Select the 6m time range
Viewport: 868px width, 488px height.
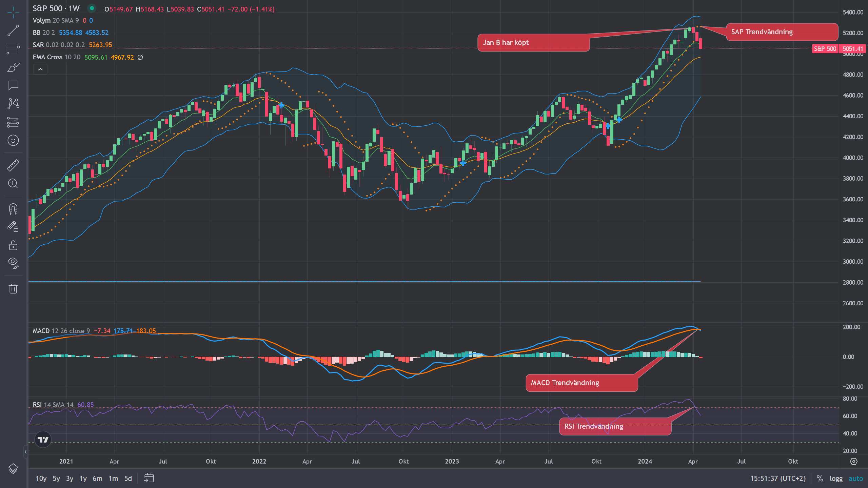click(97, 479)
